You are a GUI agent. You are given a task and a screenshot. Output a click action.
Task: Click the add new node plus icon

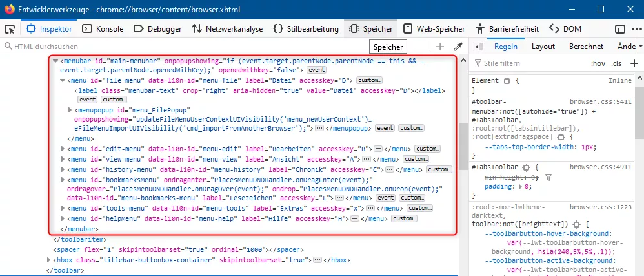[x=440, y=47]
